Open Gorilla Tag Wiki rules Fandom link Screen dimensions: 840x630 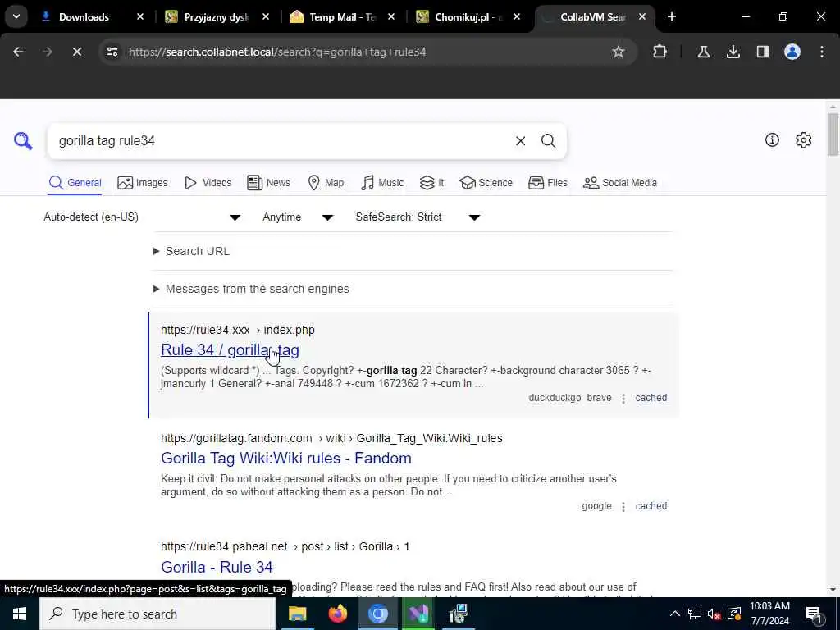point(286,459)
